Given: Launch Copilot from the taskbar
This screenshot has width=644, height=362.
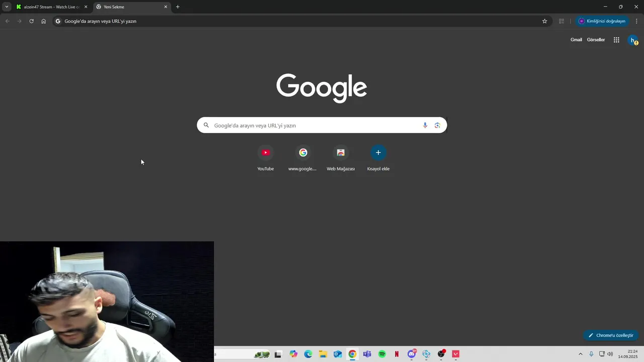Looking at the screenshot, I should [293, 354].
